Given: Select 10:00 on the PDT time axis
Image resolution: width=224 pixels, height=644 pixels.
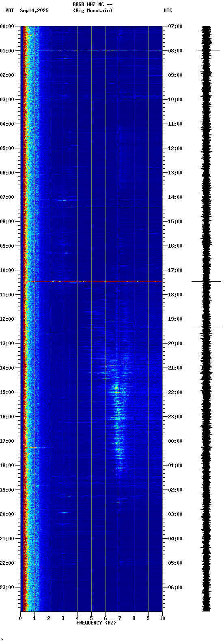Looking at the screenshot, I should pyautogui.click(x=7, y=270).
